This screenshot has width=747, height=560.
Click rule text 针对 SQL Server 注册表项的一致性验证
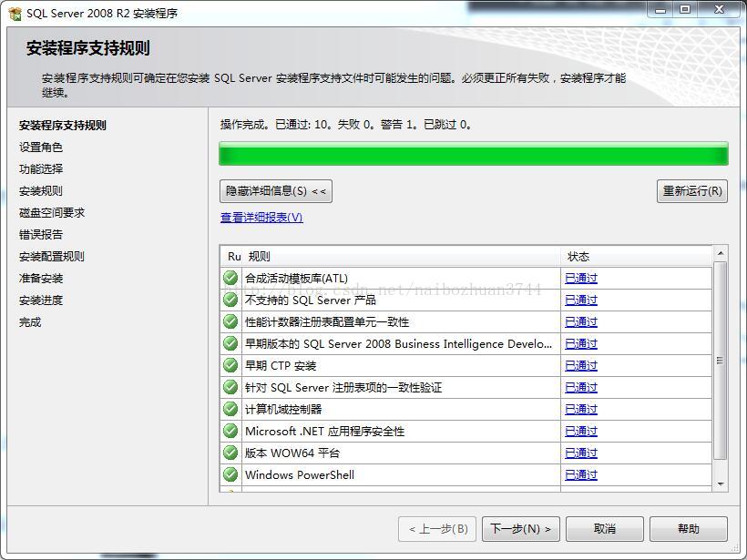[343, 388]
